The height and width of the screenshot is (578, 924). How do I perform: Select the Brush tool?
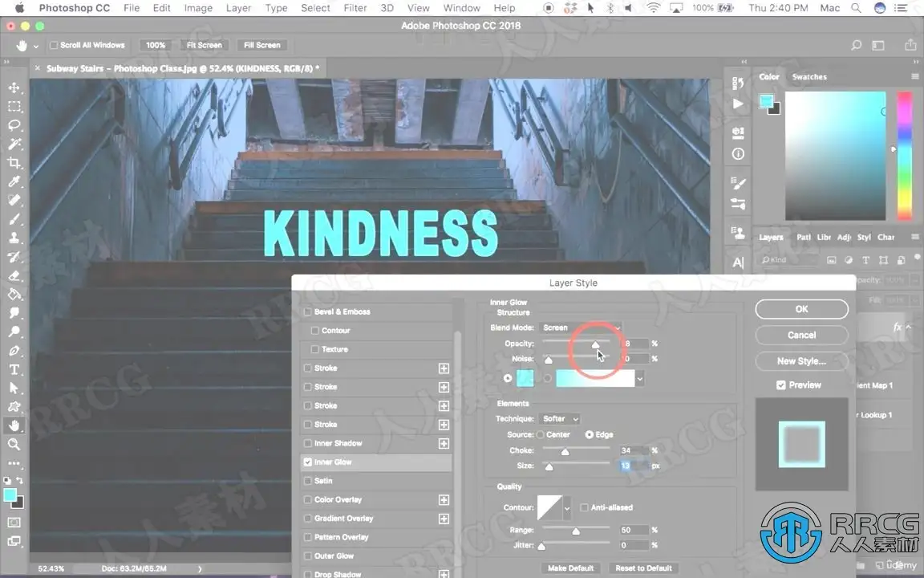[14, 219]
